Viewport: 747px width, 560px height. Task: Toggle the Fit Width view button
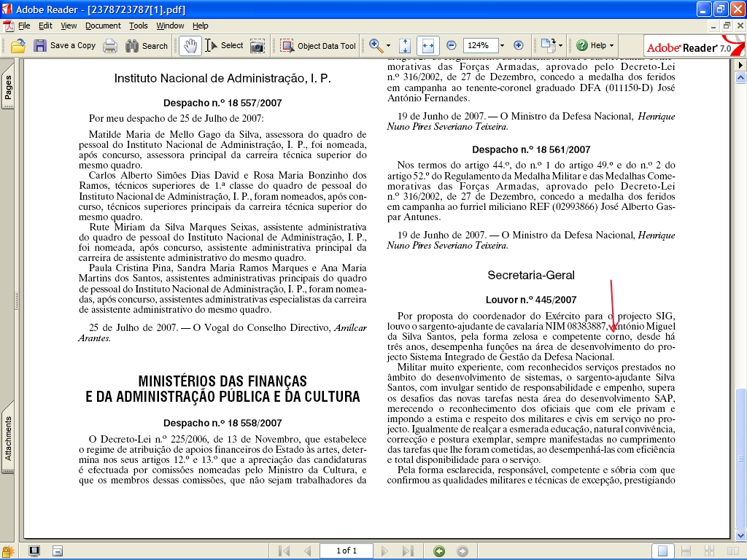tap(427, 46)
